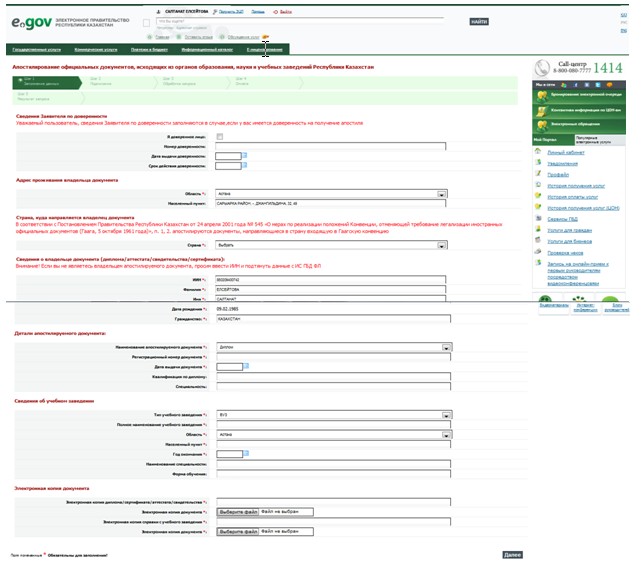The height and width of the screenshot is (578, 641).
Task: Click the first Выберите файл button
Action: click(238, 512)
